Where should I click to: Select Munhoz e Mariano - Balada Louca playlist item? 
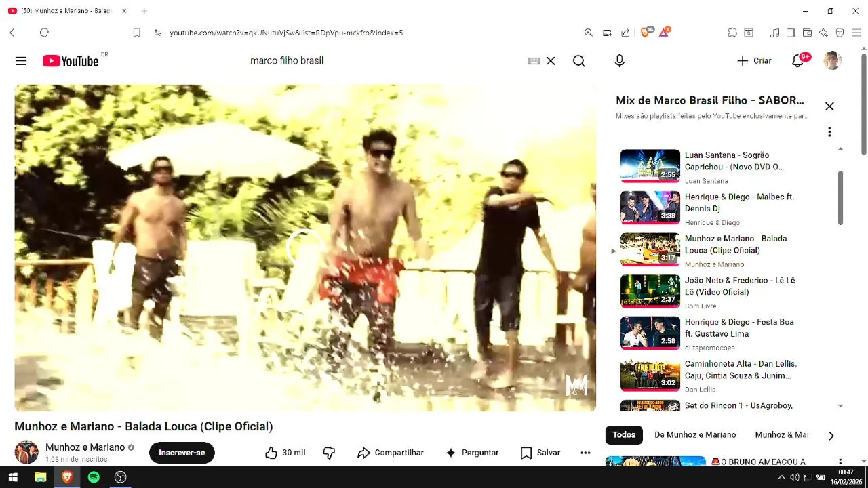point(711,250)
